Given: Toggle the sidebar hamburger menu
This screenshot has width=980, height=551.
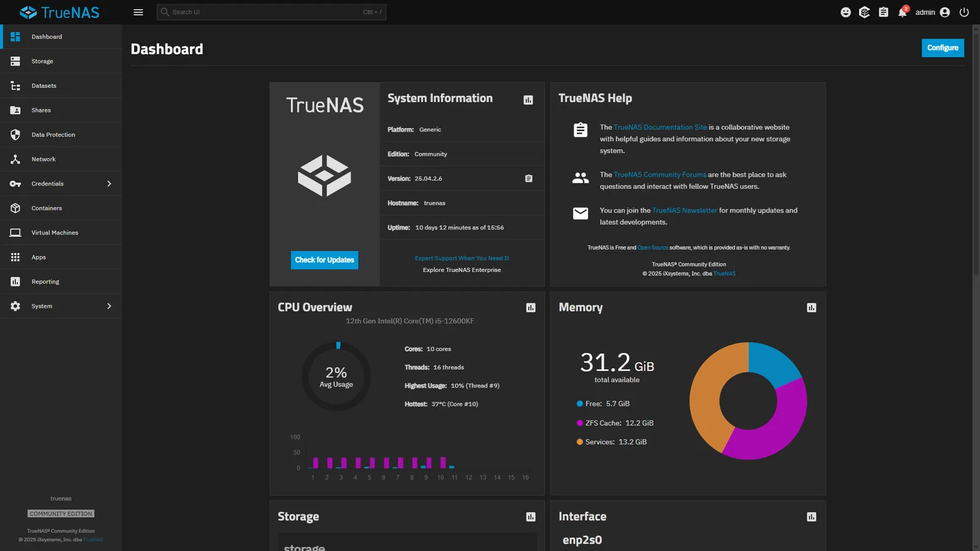Looking at the screenshot, I should 138,12.
